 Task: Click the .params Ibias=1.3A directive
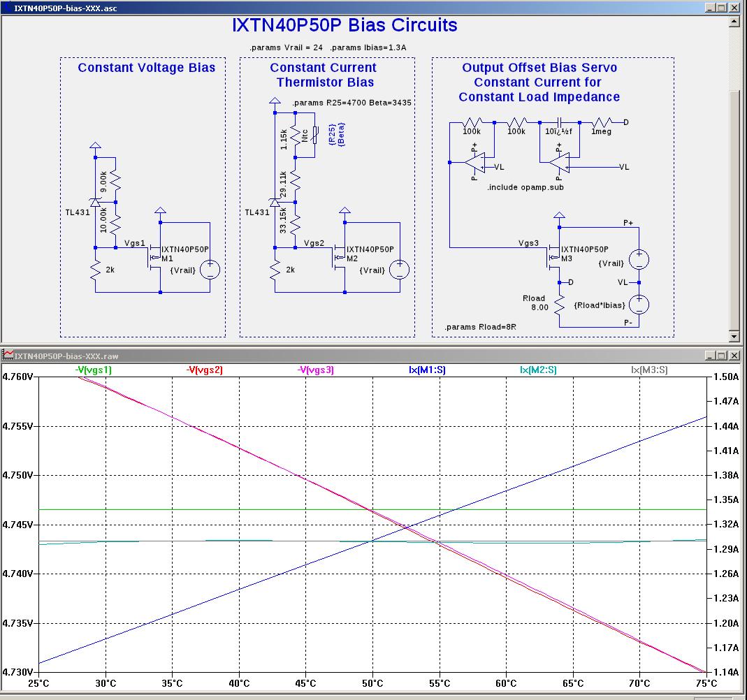368,48
